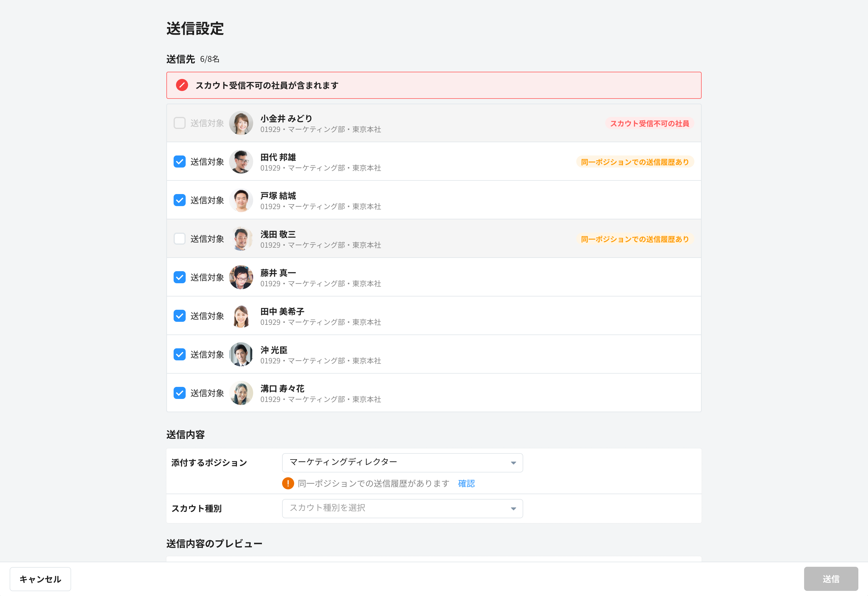Image resolution: width=868 pixels, height=596 pixels.
Task: Click the 確認 link
Action: tap(466, 483)
